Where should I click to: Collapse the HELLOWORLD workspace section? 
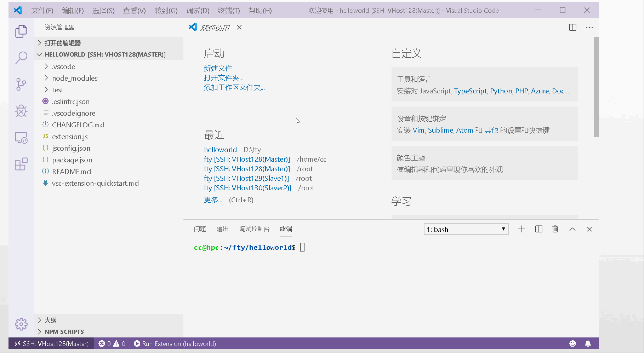[109, 54]
